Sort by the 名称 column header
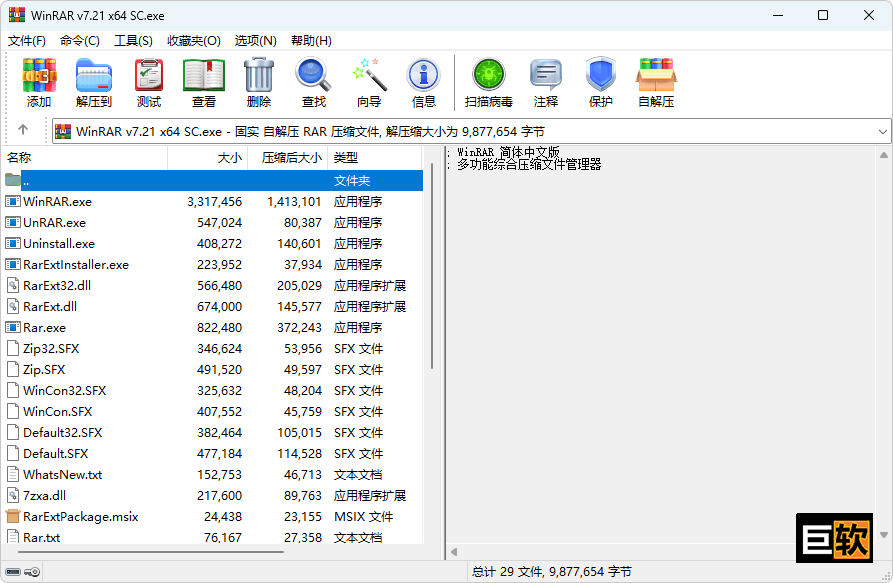Image resolution: width=893 pixels, height=583 pixels. pyautogui.click(x=85, y=158)
